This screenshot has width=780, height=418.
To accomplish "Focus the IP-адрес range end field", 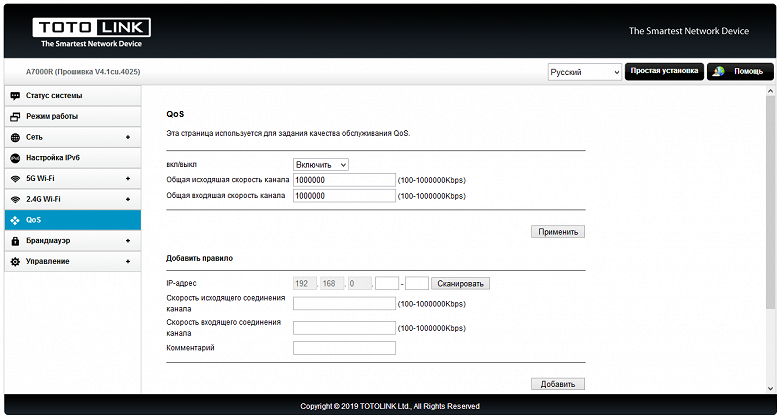I will (x=417, y=284).
